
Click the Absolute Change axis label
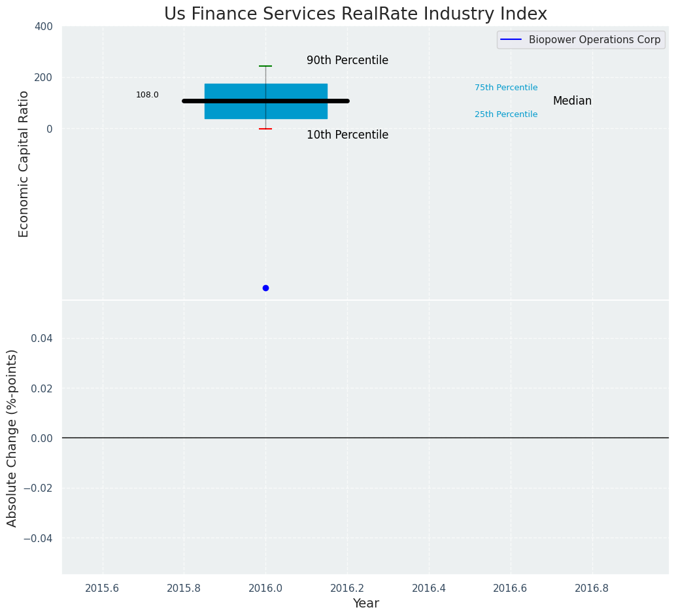pos(12,437)
